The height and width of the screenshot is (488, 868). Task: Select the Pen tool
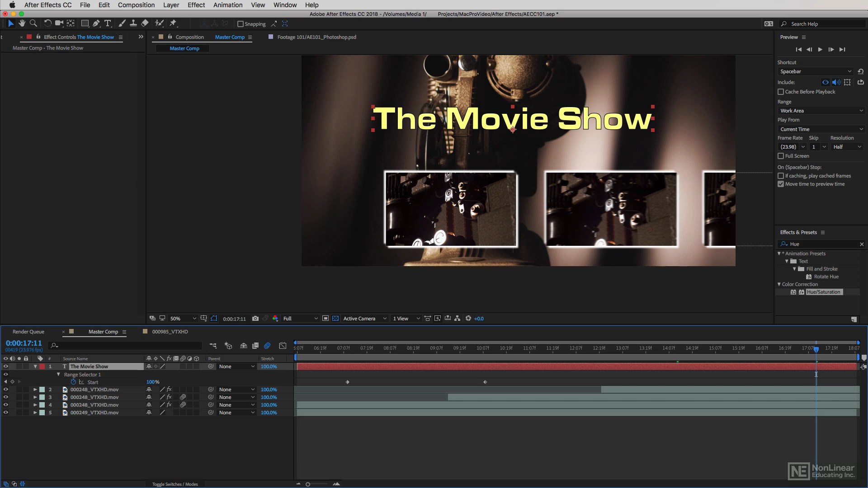pyautogui.click(x=96, y=23)
